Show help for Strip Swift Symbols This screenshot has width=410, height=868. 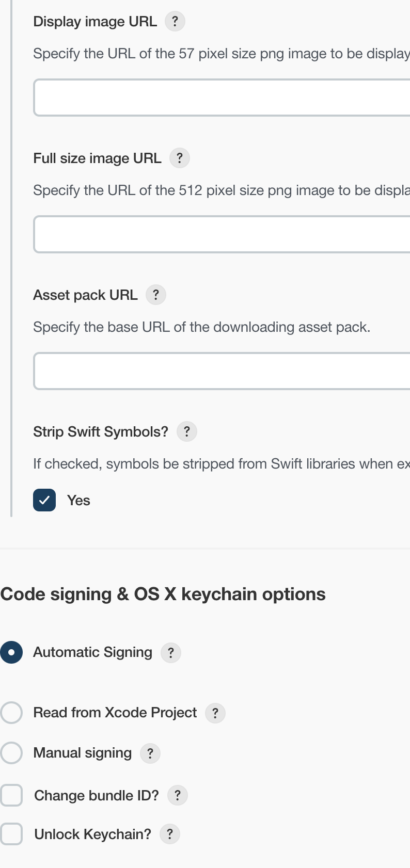coord(187,432)
